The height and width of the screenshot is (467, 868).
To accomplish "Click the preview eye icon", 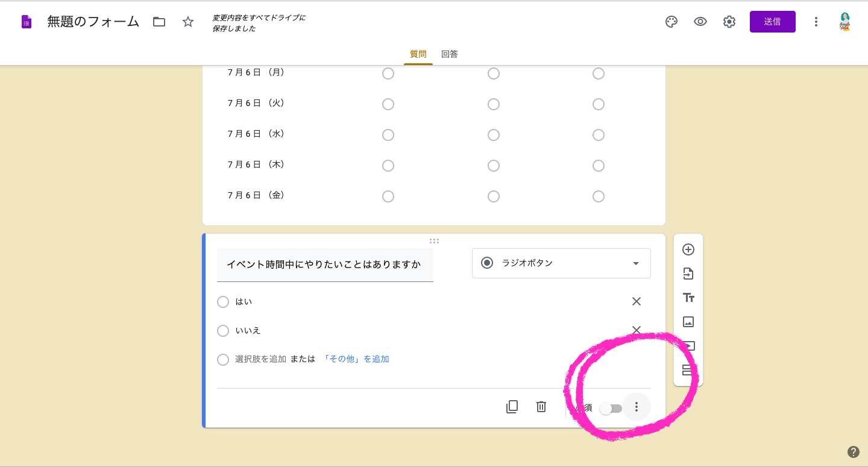I will pyautogui.click(x=700, y=22).
